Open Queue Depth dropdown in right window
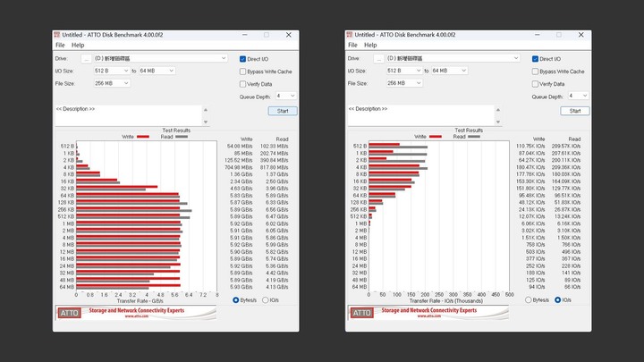 579,96
